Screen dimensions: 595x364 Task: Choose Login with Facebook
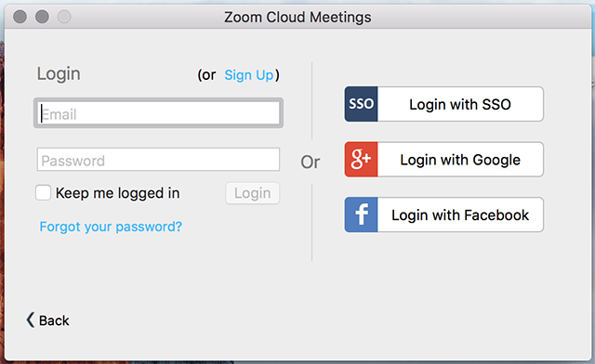(444, 214)
